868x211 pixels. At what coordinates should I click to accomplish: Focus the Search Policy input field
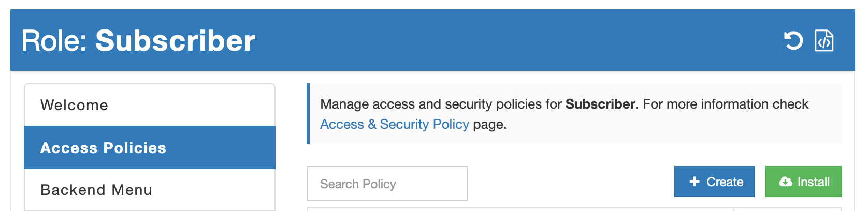click(x=387, y=184)
